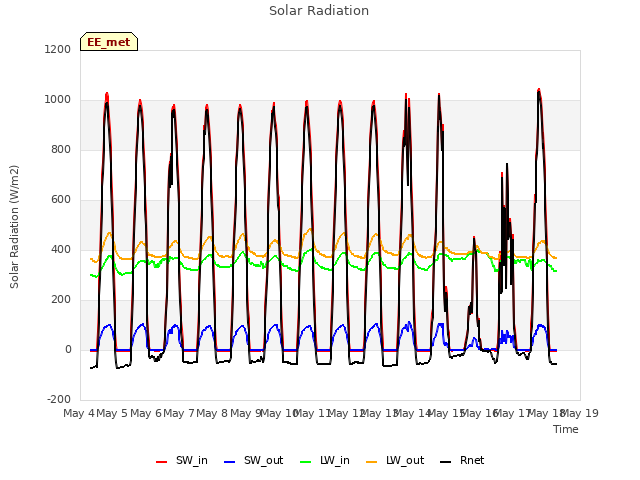Image resolution: width=640 pixels, height=480 pixels.
Task: Click the SW_in legend label
Action: 192,460
